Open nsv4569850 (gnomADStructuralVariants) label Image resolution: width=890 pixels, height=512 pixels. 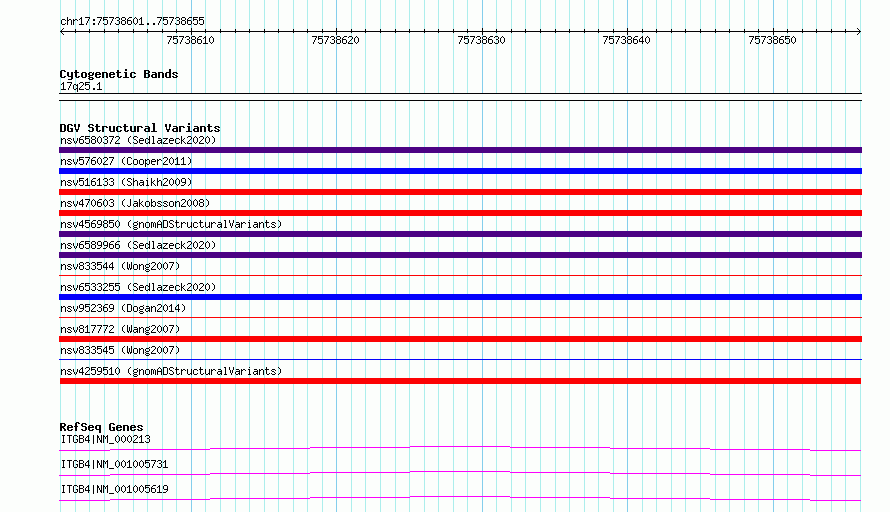coord(171,224)
